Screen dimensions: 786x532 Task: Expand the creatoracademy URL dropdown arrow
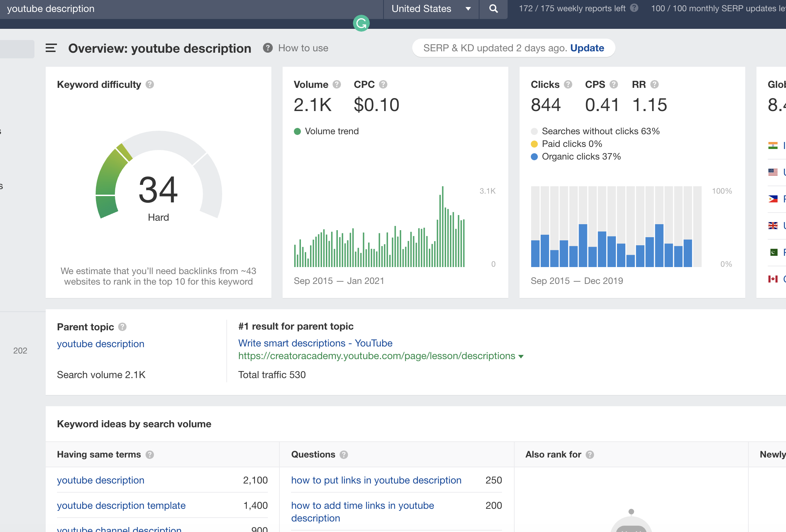click(x=521, y=357)
